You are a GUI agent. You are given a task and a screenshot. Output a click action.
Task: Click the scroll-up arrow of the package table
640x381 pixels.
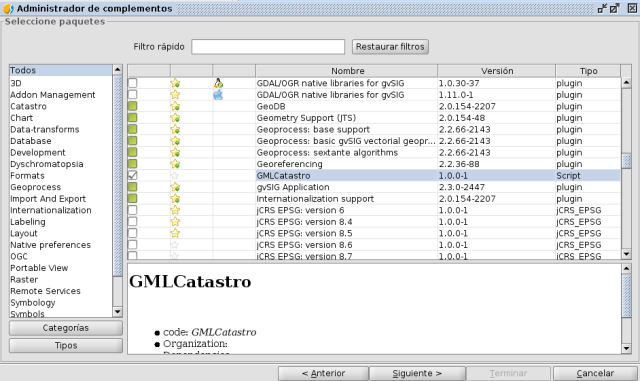tap(626, 83)
